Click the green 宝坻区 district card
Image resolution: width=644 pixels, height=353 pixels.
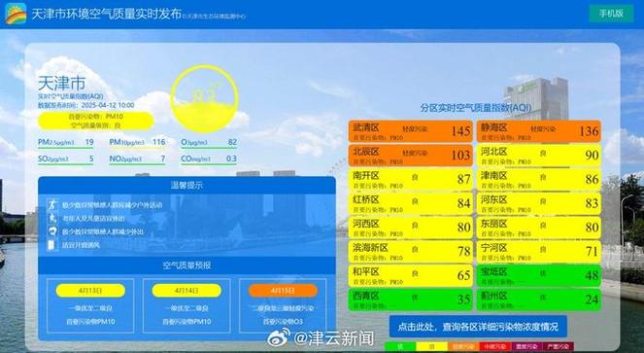point(539,275)
